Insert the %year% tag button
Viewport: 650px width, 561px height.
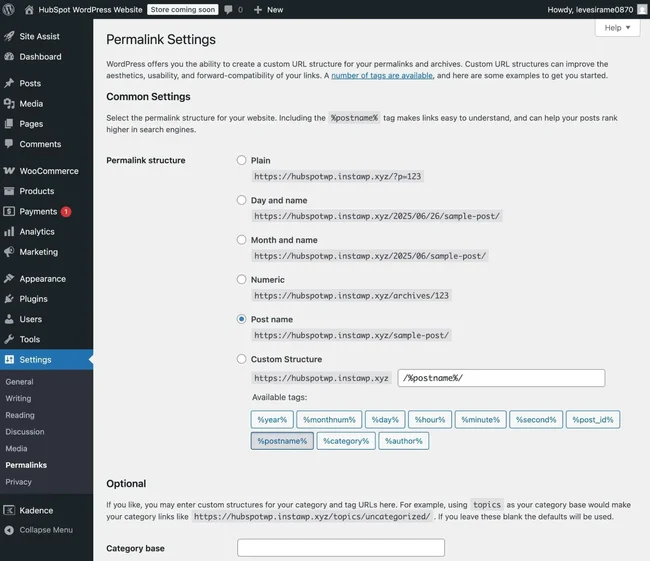point(272,420)
